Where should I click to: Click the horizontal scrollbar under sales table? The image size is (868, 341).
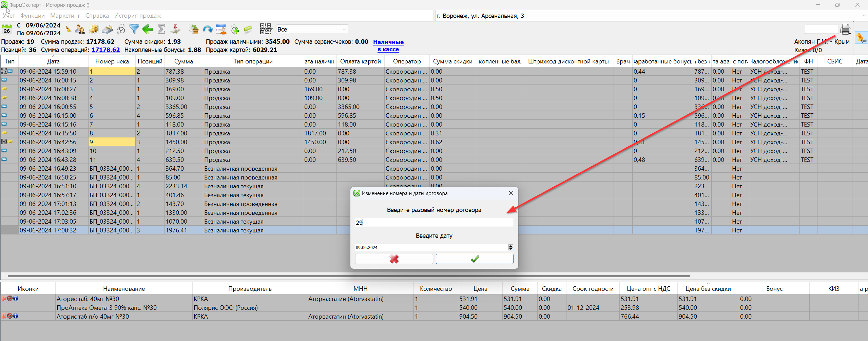(x=348, y=276)
